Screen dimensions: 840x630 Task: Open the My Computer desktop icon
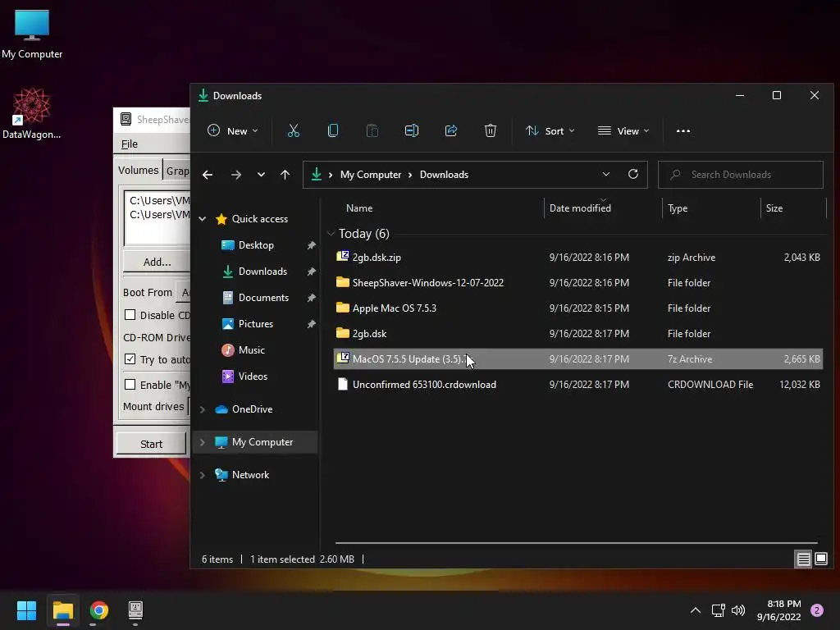[x=32, y=34]
